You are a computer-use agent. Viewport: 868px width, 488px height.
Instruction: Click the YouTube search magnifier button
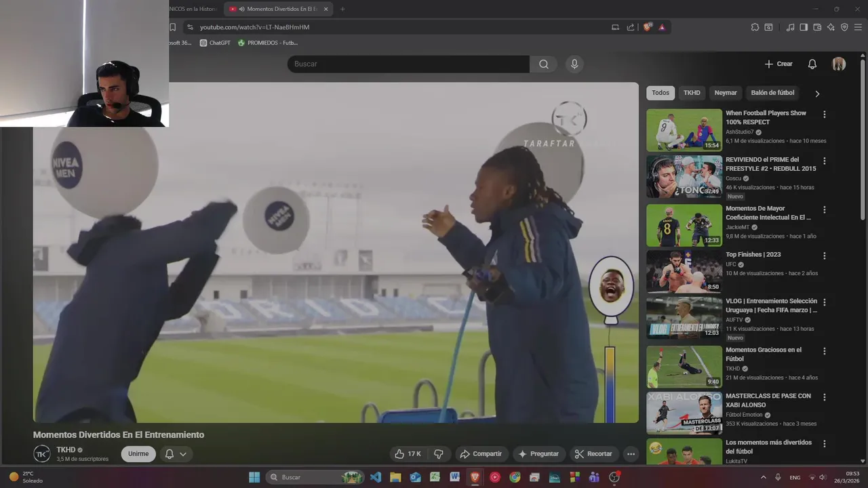(x=544, y=64)
